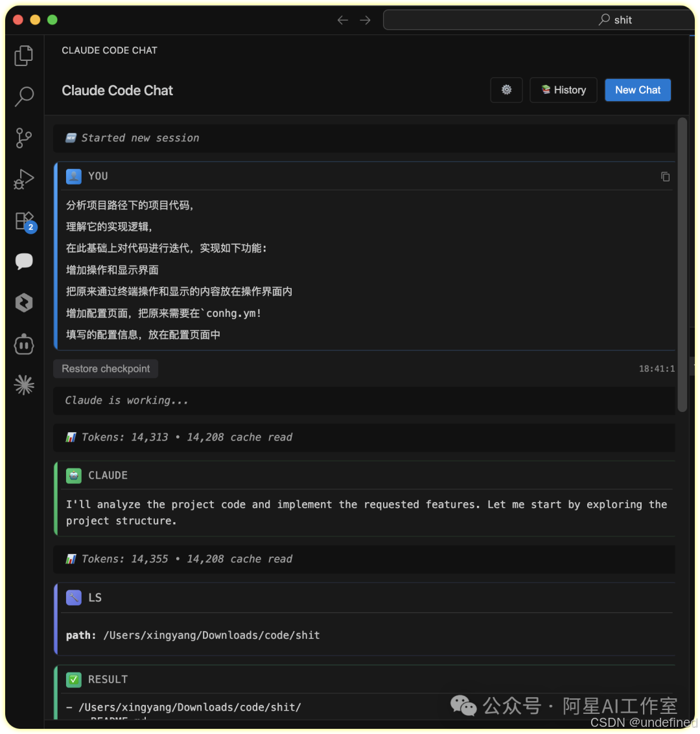This screenshot has height=734, width=700.
Task: Click the navigate forward arrow
Action: click(x=365, y=19)
